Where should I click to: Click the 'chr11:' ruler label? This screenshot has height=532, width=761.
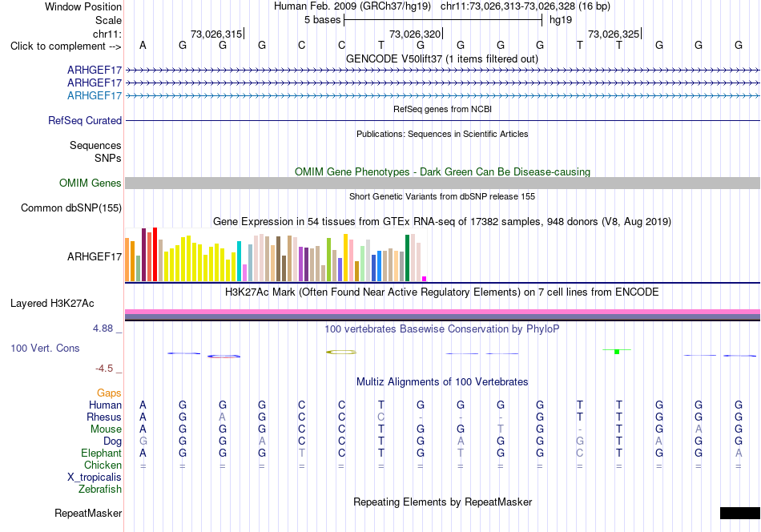[x=107, y=34]
